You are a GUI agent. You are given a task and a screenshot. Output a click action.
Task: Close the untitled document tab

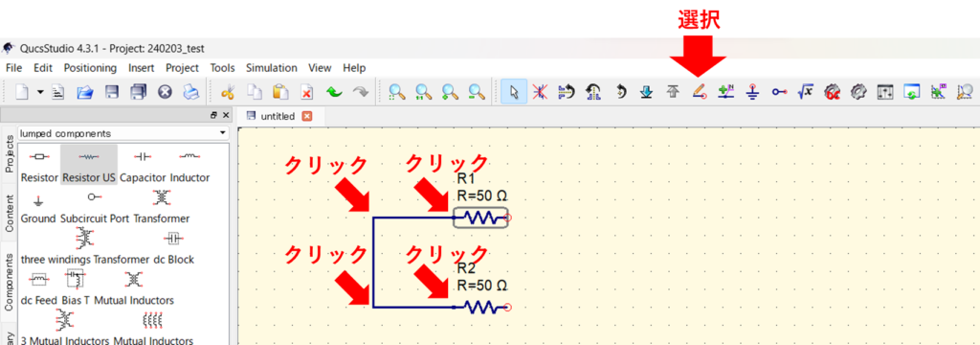tap(306, 116)
